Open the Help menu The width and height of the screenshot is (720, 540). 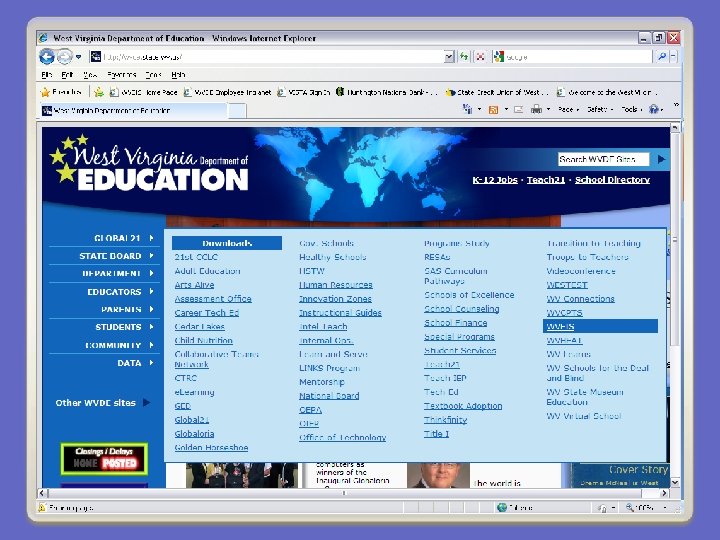pyautogui.click(x=178, y=74)
